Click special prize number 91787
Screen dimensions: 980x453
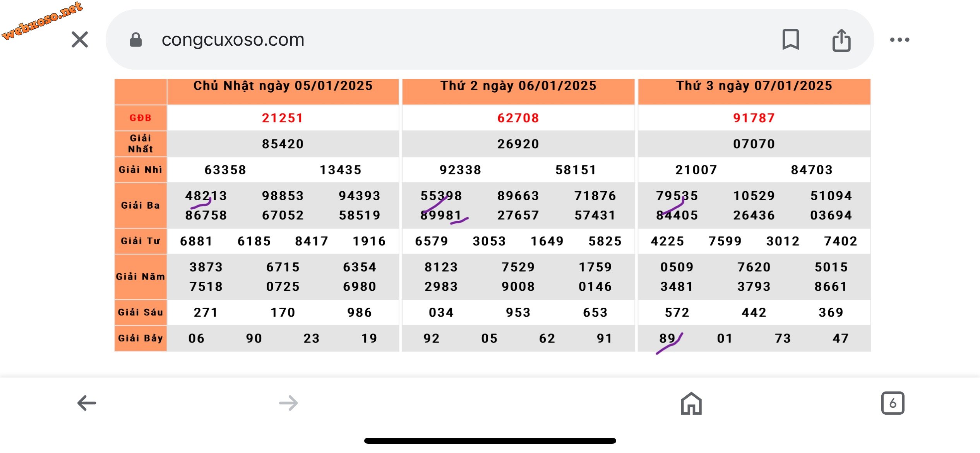pos(754,118)
